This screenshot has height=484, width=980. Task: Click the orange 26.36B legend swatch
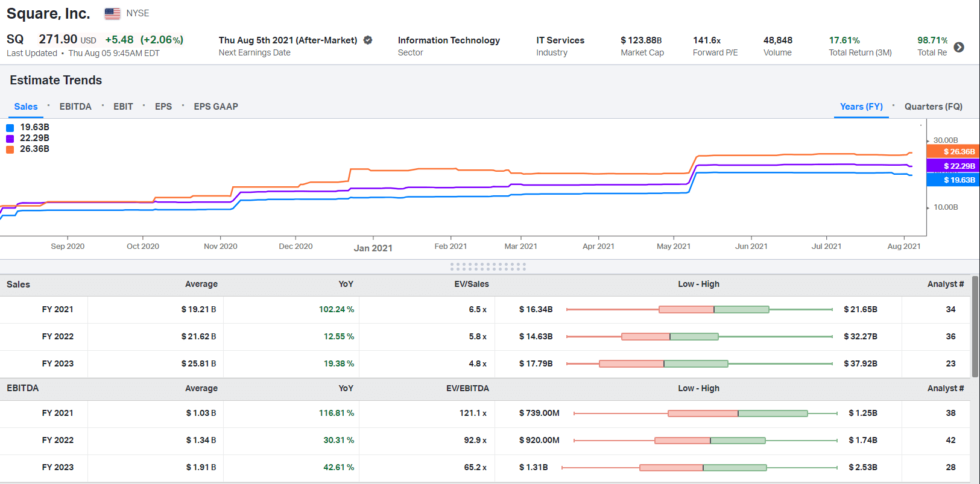10,149
